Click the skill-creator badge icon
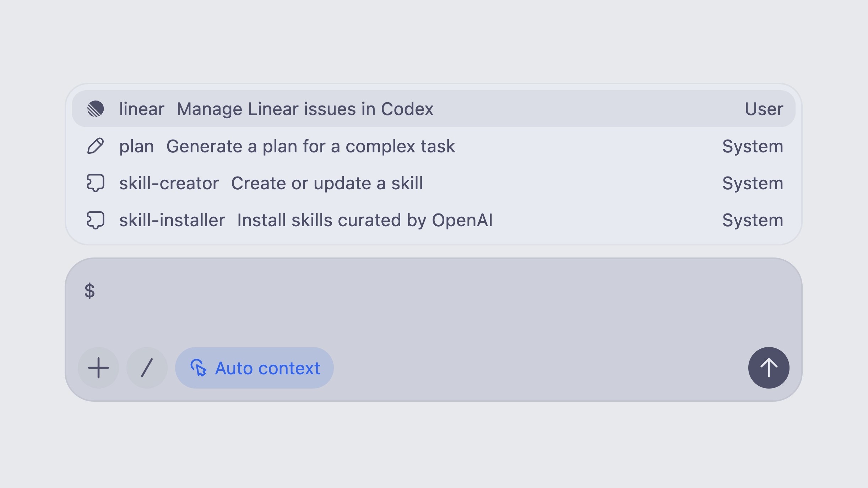The height and width of the screenshot is (488, 868). coord(96,183)
